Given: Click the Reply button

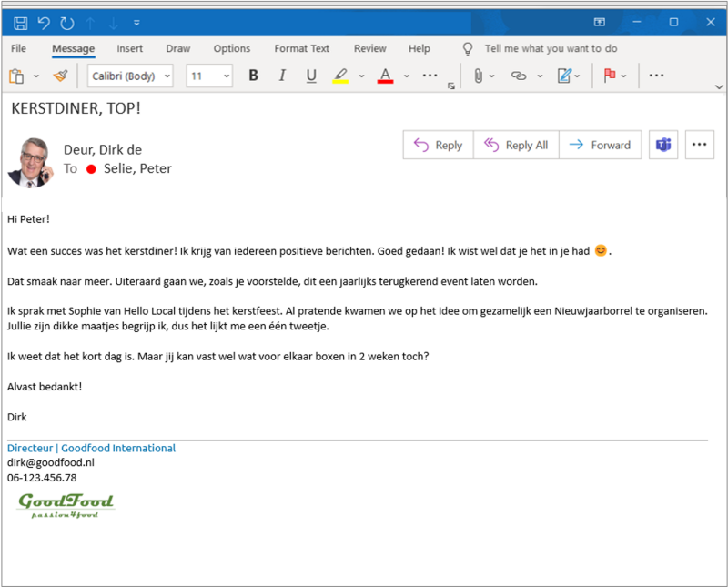Looking at the screenshot, I should click(439, 145).
